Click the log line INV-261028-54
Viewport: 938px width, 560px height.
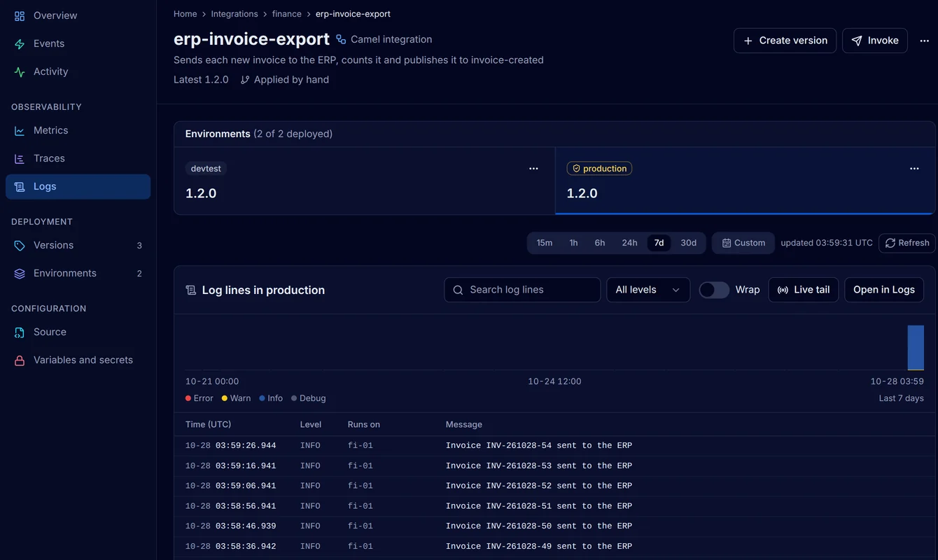click(554, 446)
